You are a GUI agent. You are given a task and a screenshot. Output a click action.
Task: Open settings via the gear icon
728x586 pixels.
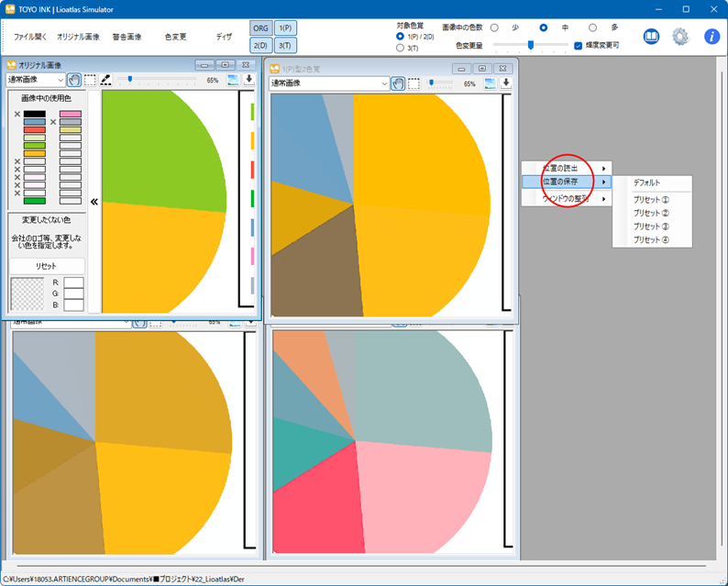(680, 37)
